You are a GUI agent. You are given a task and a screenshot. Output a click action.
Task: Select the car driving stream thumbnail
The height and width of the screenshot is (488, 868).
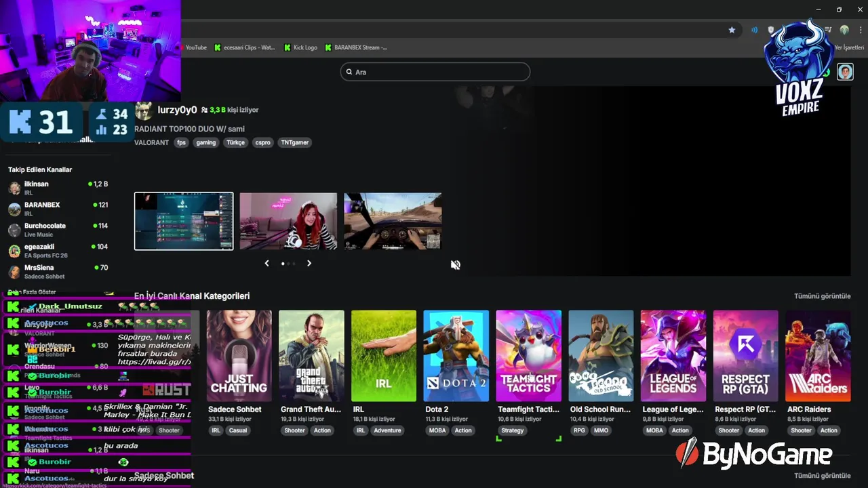click(393, 221)
